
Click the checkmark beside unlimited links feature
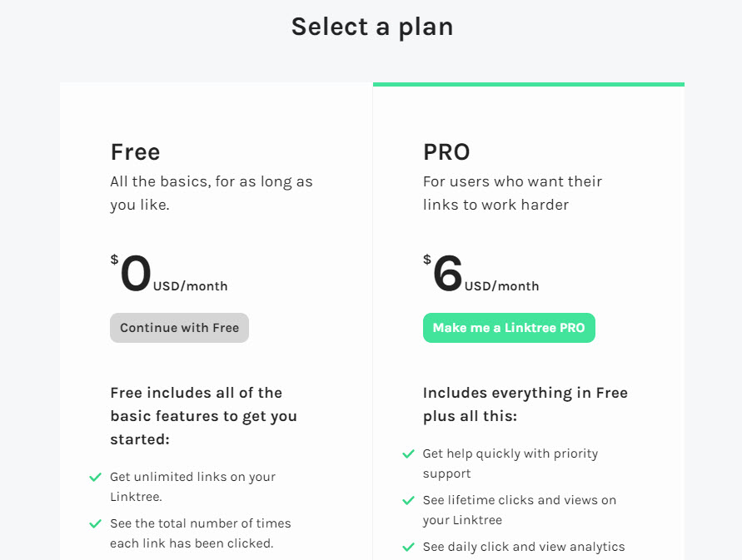tap(95, 478)
